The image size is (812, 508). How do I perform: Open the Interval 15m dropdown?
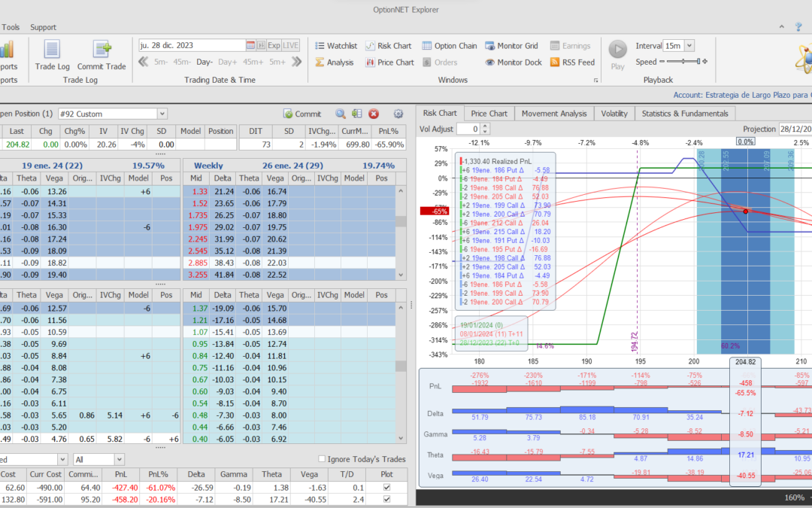pyautogui.click(x=689, y=46)
